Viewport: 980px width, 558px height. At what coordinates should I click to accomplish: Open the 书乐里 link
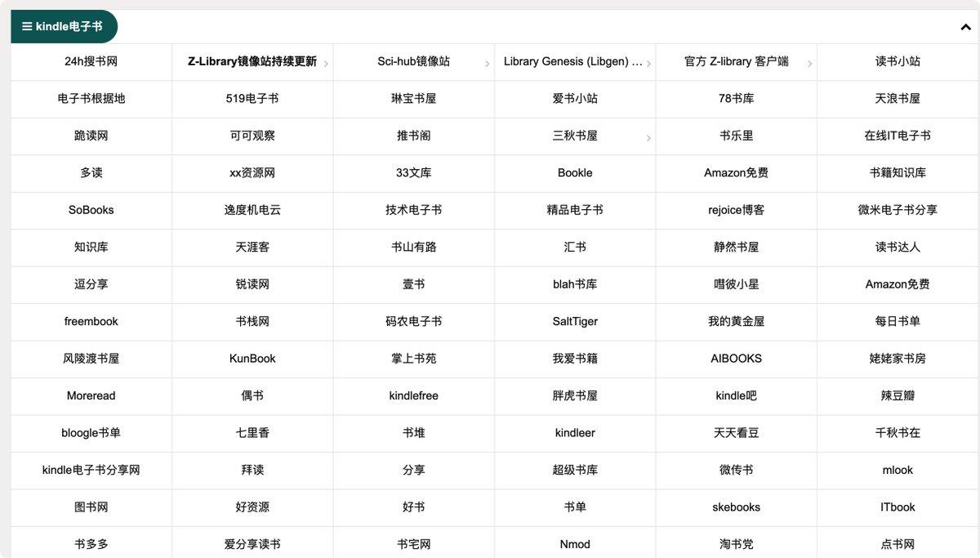[737, 136]
